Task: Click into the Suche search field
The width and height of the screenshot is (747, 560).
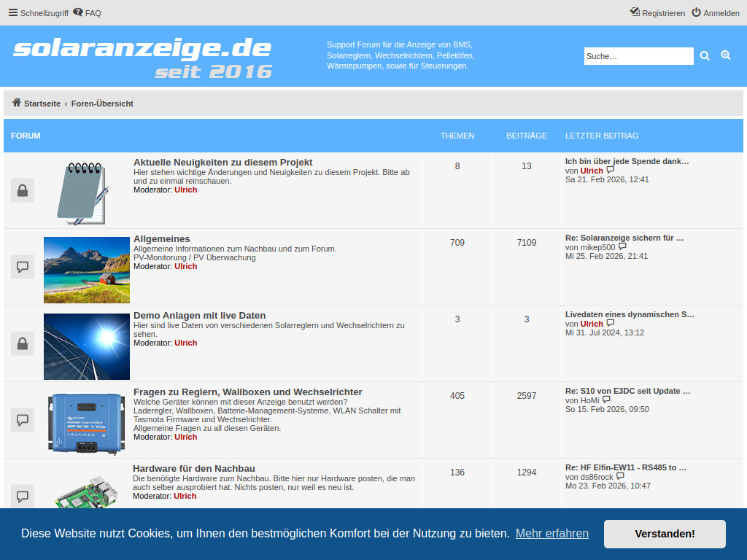Action: point(638,55)
